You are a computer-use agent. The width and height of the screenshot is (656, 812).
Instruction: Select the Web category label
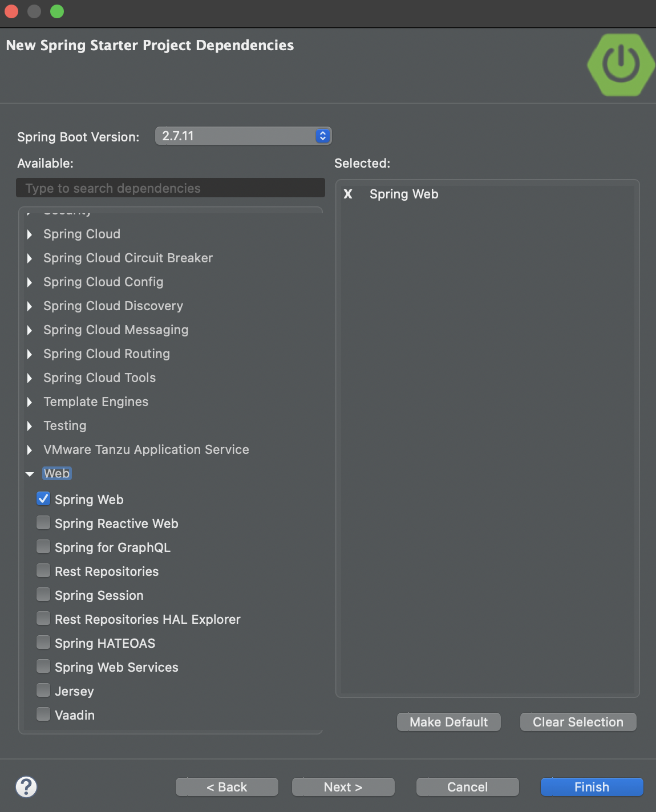[57, 473]
